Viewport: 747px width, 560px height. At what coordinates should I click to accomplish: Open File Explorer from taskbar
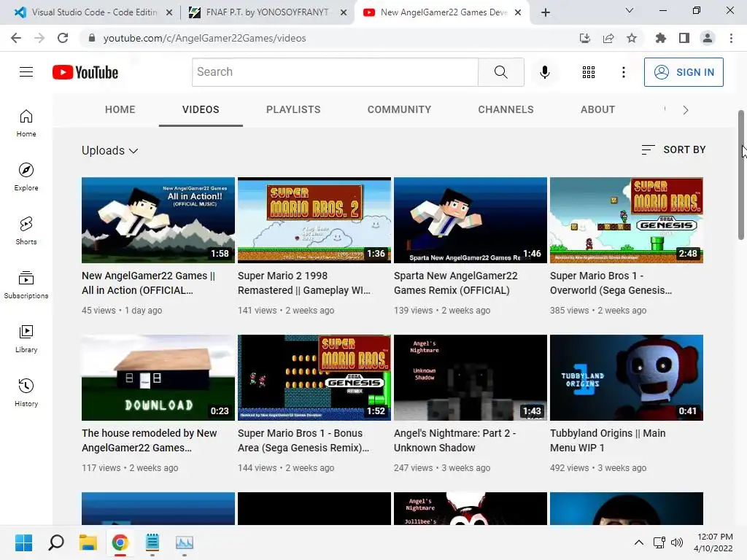click(88, 542)
